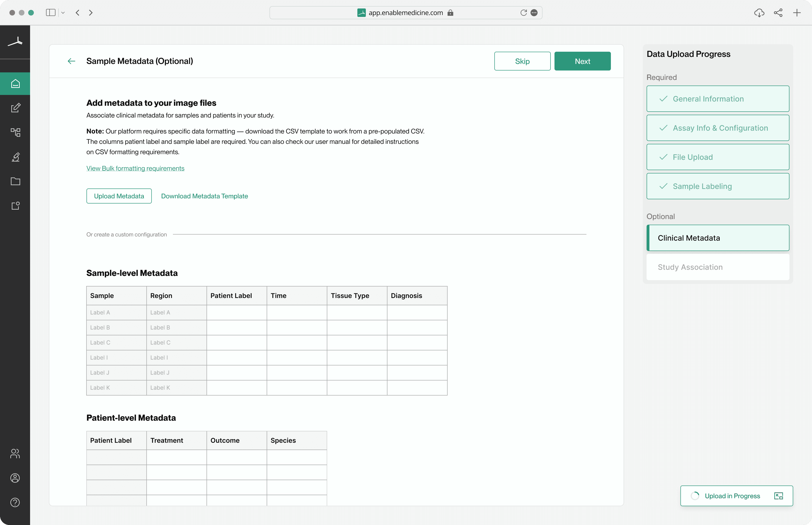Image resolution: width=812 pixels, height=525 pixels.
Task: Click Sample cell reading Label A
Action: (x=116, y=312)
